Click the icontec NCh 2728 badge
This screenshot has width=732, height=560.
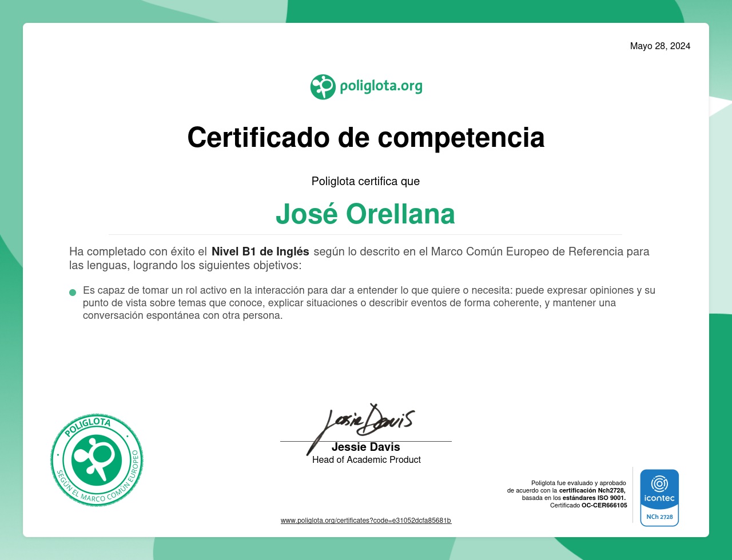click(x=659, y=498)
